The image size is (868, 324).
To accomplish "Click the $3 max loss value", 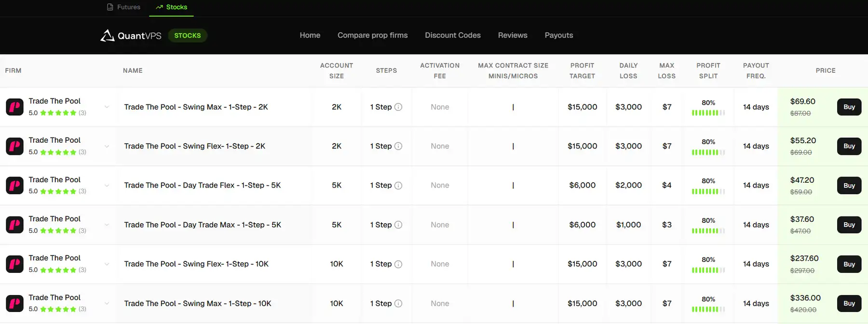I will (667, 225).
